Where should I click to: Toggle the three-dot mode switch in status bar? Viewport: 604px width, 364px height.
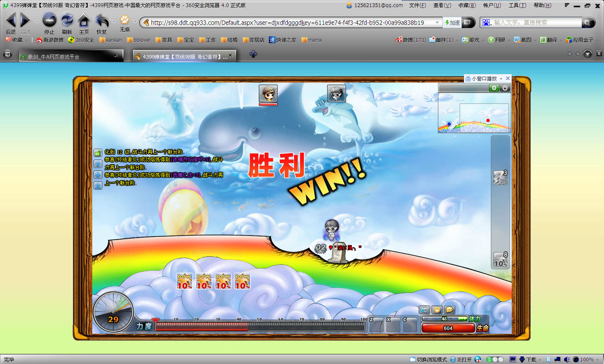[x=495, y=359]
